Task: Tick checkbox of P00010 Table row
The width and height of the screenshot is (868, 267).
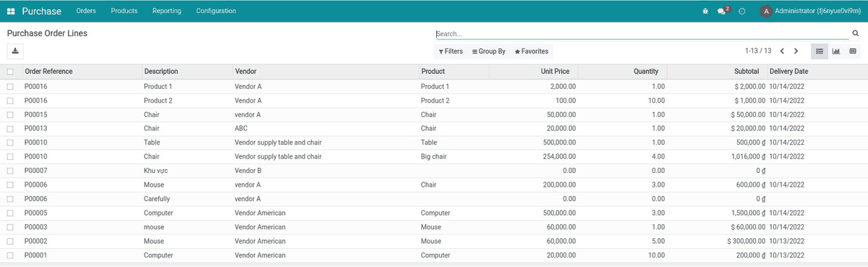Action: (10, 143)
